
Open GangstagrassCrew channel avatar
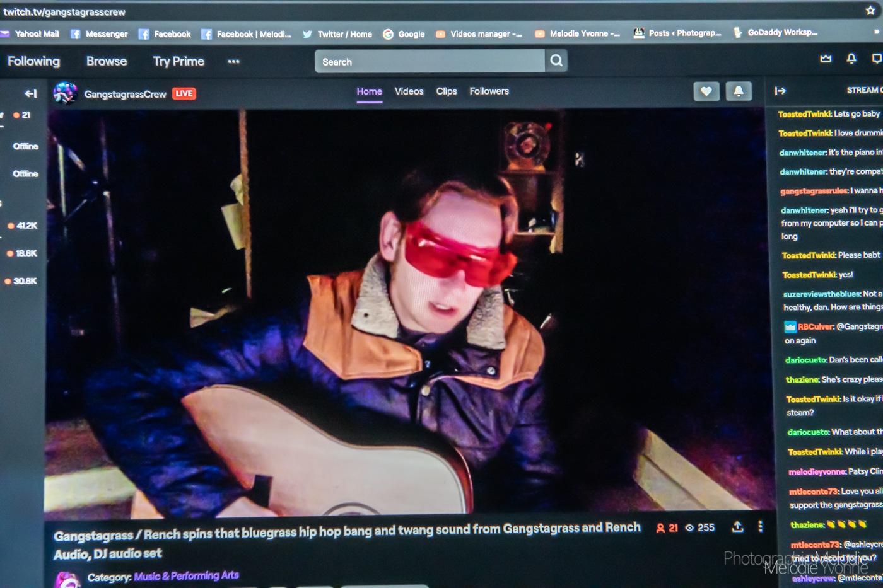pyautogui.click(x=66, y=93)
